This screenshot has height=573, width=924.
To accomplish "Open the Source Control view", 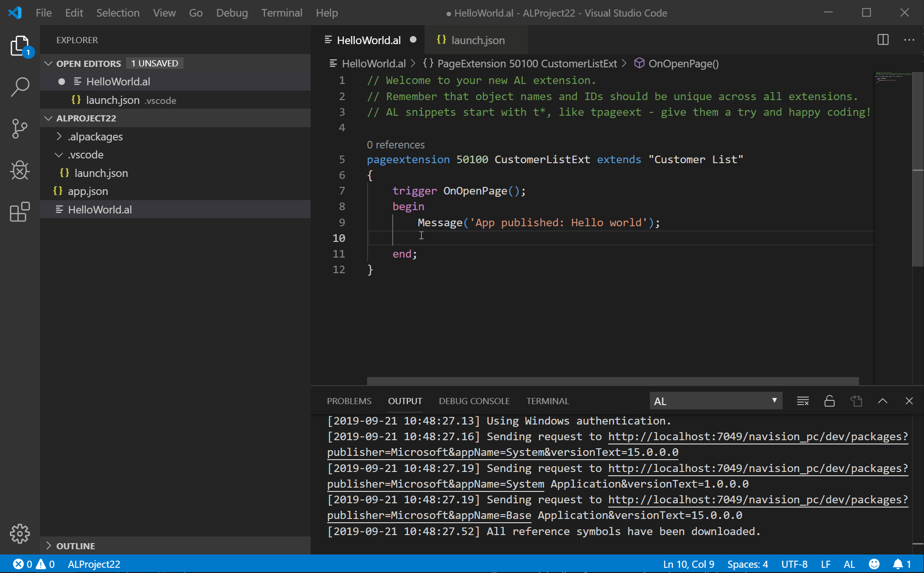I will click(19, 129).
